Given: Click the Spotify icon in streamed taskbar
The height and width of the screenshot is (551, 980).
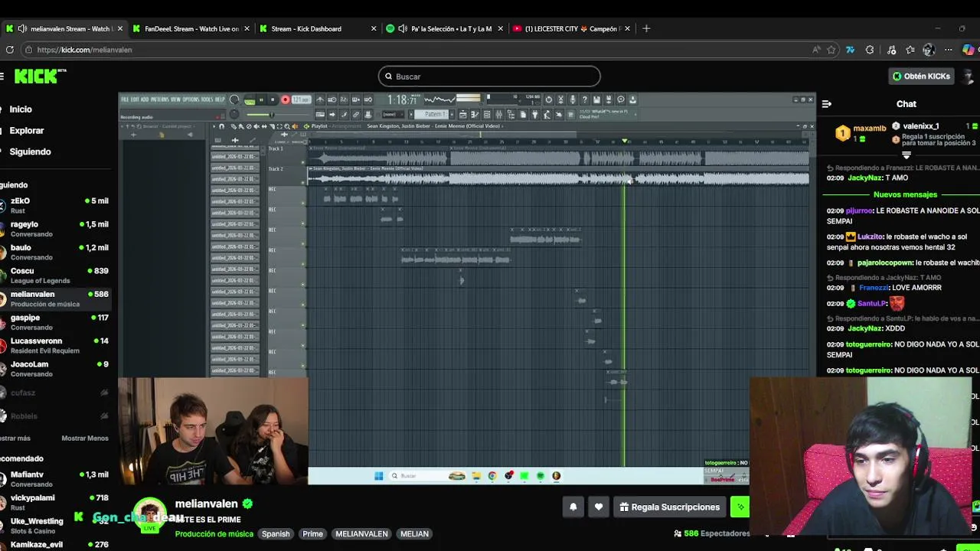Looking at the screenshot, I should click(x=541, y=476).
